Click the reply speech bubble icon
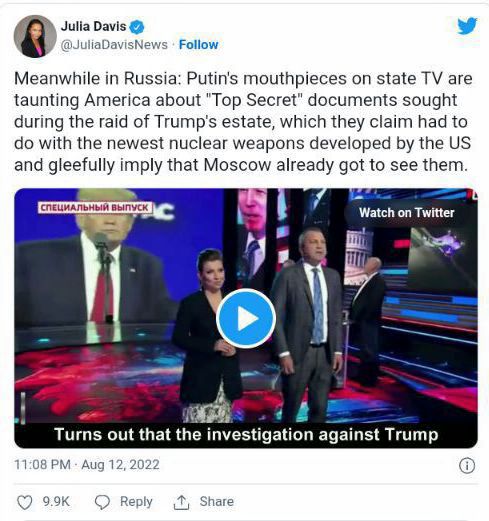489x521 pixels. click(102, 502)
